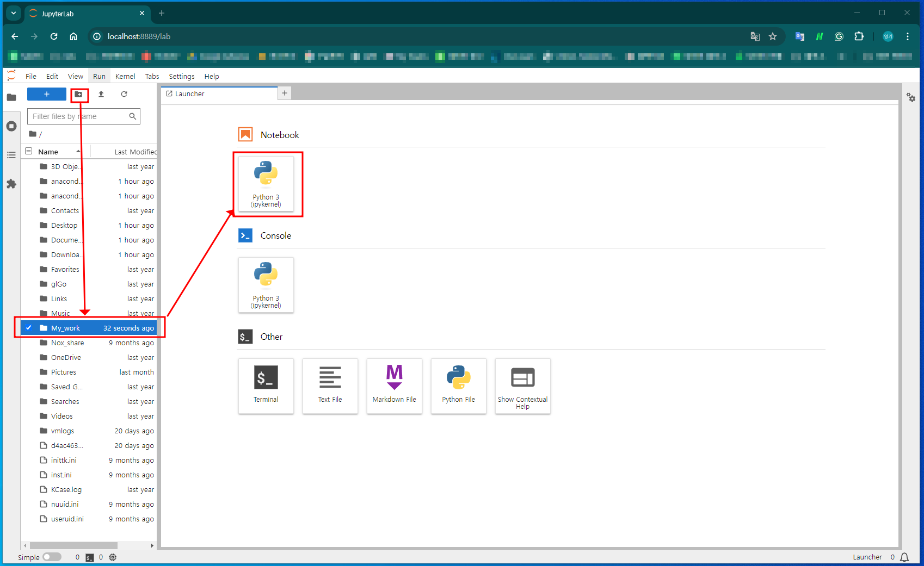
Task: Select the Contacts folder
Action: point(89,210)
